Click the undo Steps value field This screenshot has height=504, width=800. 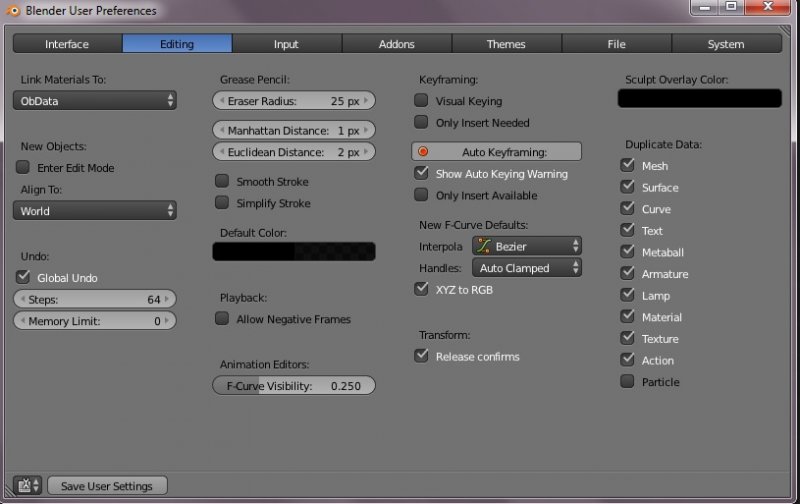point(95,299)
